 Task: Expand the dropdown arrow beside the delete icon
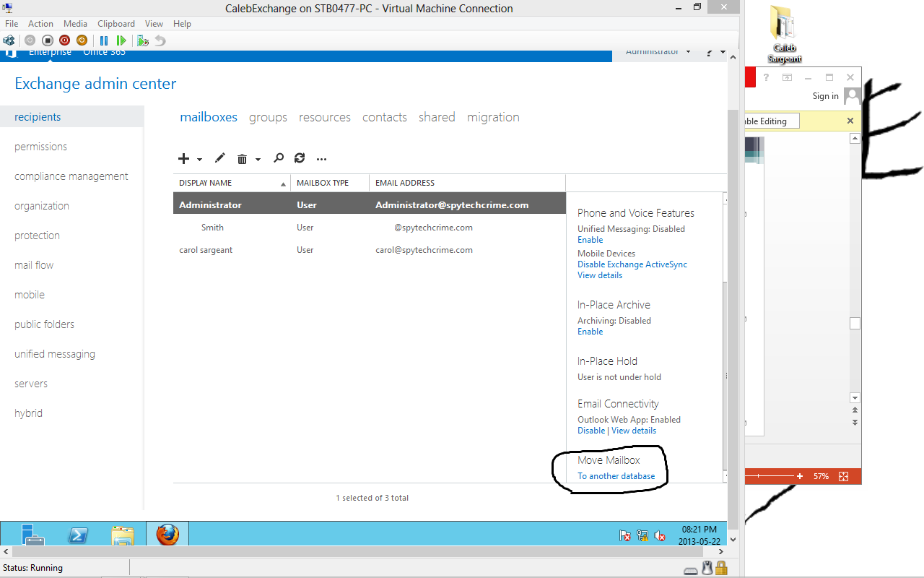tap(258, 160)
